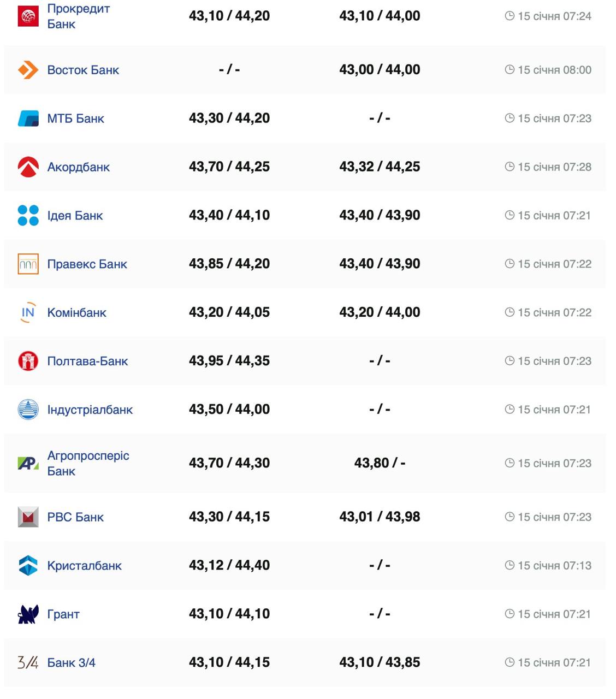The width and height of the screenshot is (616, 699).
Task: Click the blue МТБ Банк logo icon
Action: [x=28, y=119]
